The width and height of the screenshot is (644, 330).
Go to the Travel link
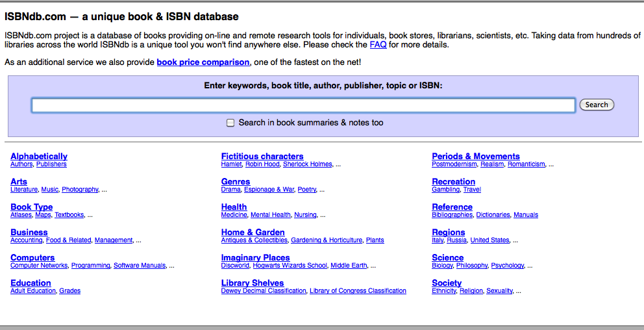pyautogui.click(x=473, y=190)
